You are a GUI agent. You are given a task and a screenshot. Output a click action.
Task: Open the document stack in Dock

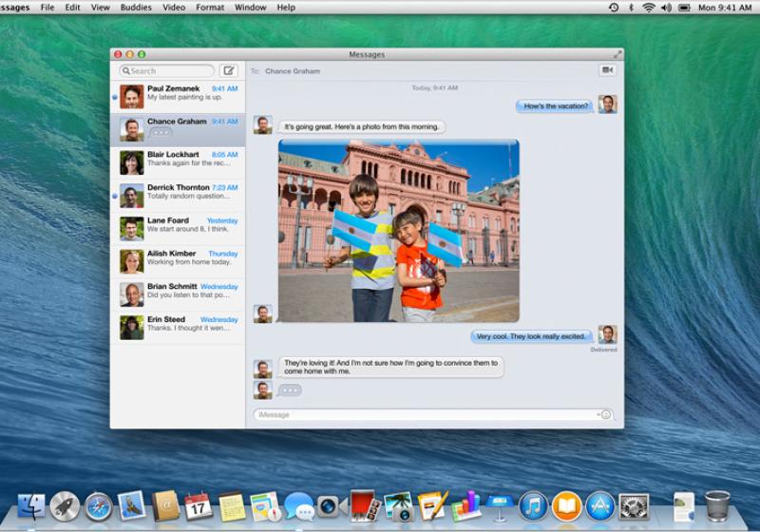pyautogui.click(x=684, y=506)
